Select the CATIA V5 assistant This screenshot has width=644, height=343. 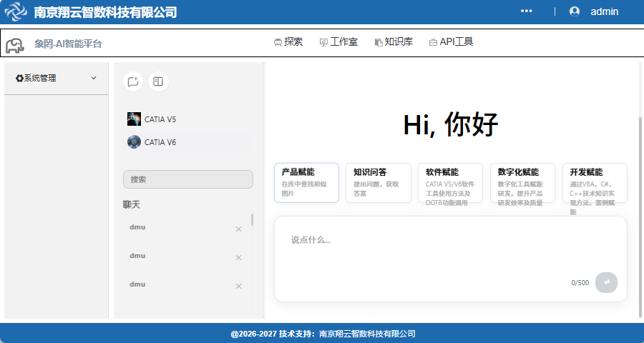188,119
